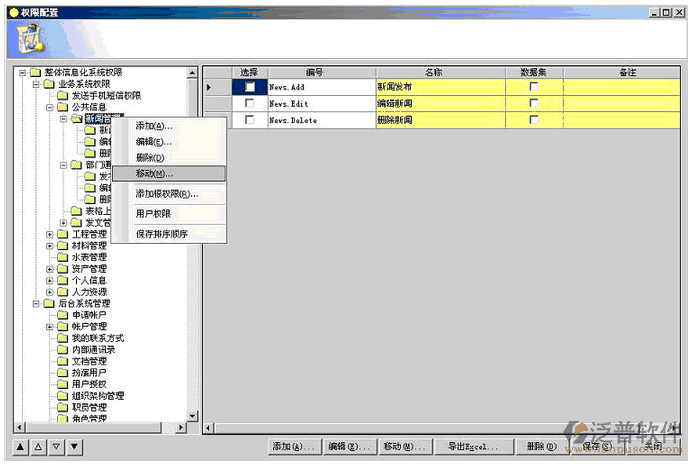The height and width of the screenshot is (465, 693).
Task: Tick the 选择 checkbox for News.Delete
Action: click(x=250, y=119)
